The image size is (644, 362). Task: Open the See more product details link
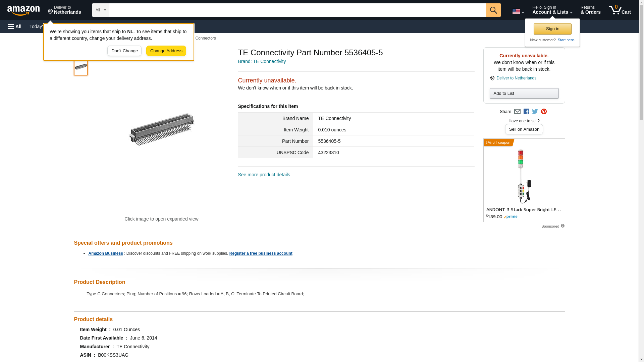(264, 175)
